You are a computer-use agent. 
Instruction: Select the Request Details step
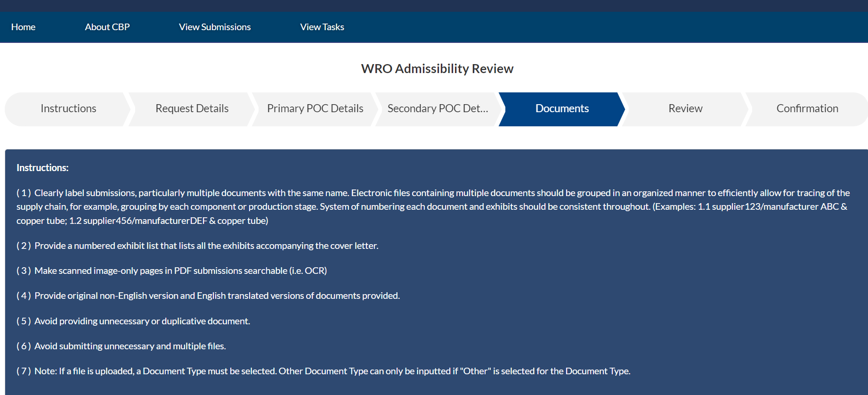click(192, 108)
